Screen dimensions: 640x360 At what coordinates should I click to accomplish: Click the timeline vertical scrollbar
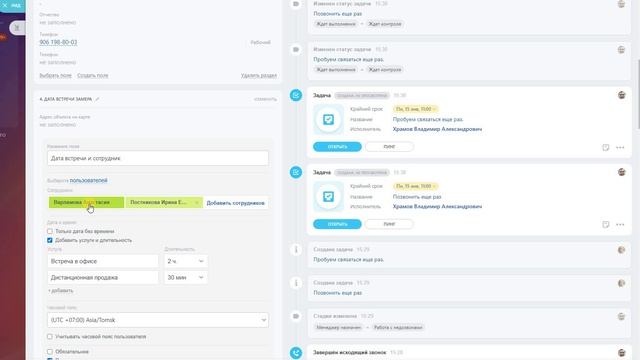[638, 95]
